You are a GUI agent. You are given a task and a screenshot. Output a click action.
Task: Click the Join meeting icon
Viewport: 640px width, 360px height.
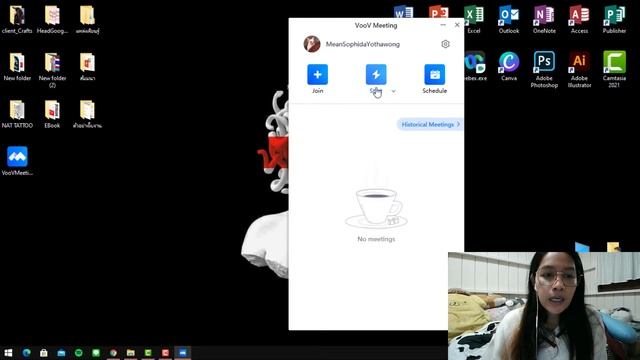317,74
